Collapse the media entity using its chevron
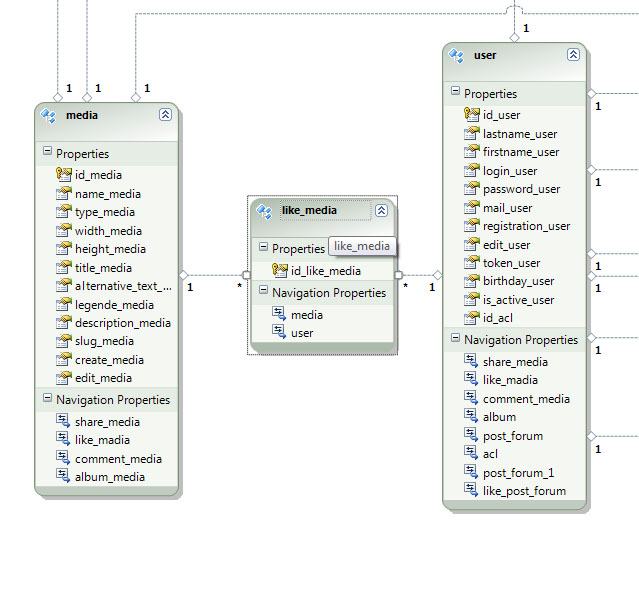639x594 pixels. (165, 115)
